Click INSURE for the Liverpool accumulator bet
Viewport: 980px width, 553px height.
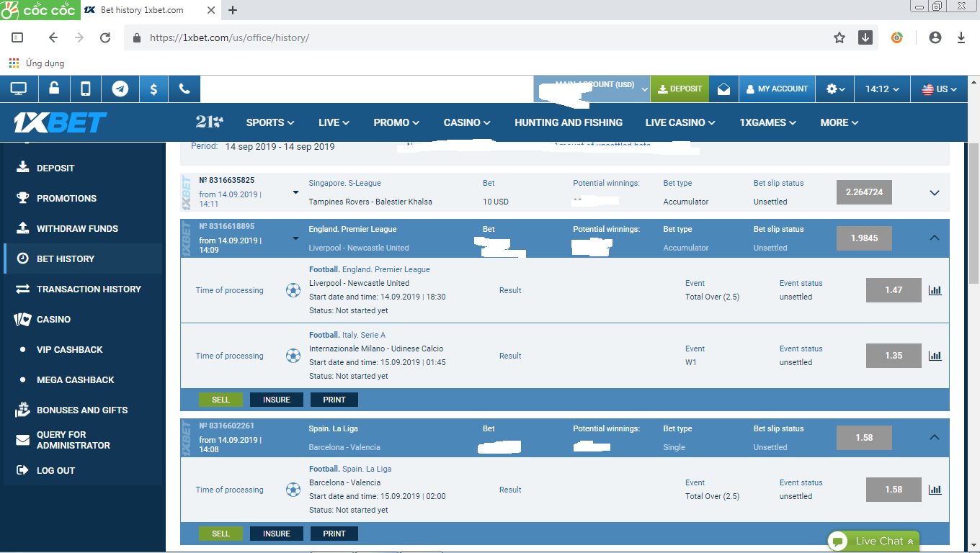pyautogui.click(x=277, y=400)
